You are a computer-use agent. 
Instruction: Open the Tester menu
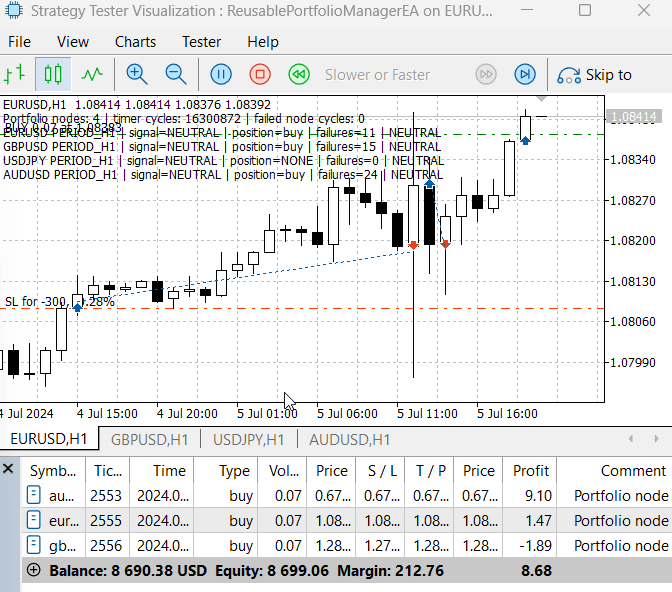point(201,42)
